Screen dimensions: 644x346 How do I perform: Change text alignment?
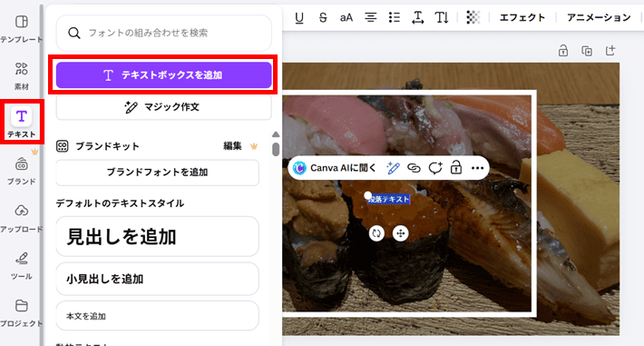tap(370, 17)
